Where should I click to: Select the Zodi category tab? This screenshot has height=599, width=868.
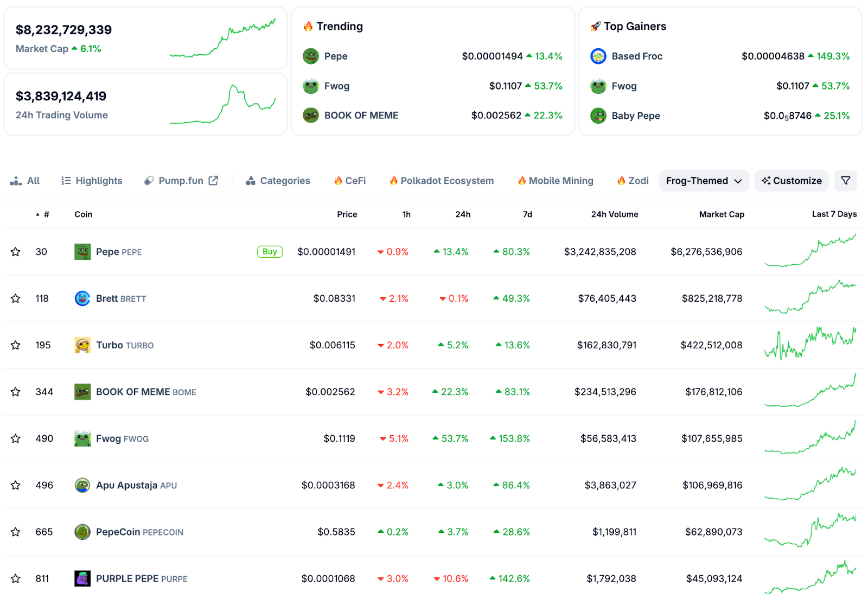633,181
